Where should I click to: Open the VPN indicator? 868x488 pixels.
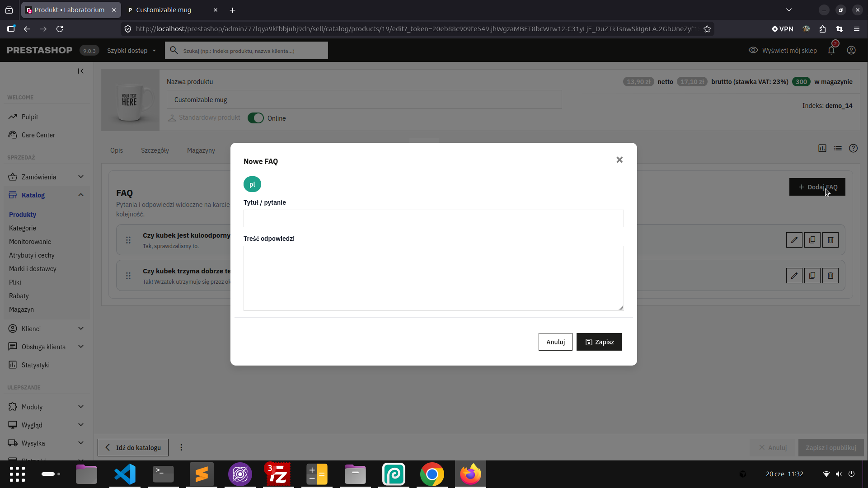783,29
